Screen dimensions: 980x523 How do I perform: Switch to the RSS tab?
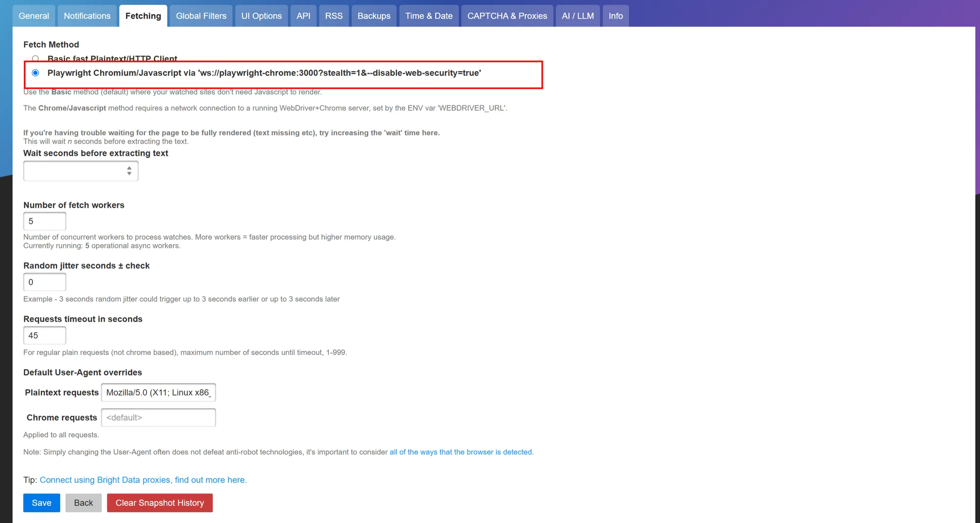pos(334,16)
